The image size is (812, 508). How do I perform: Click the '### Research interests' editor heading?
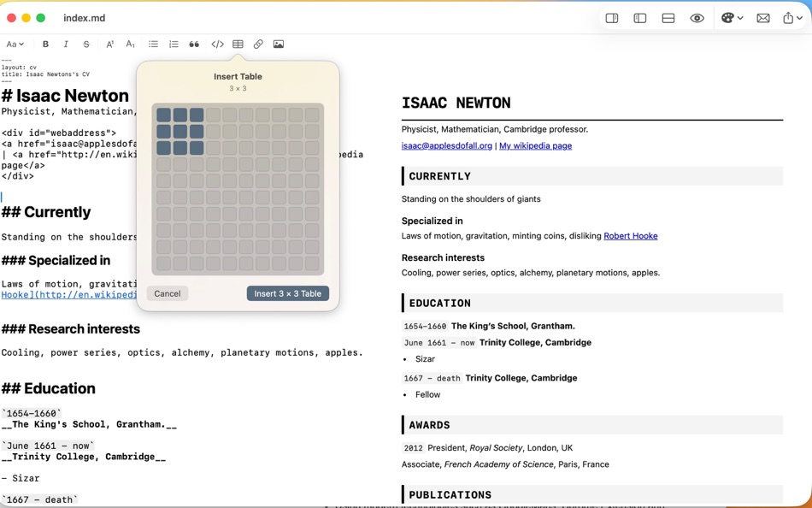point(70,329)
